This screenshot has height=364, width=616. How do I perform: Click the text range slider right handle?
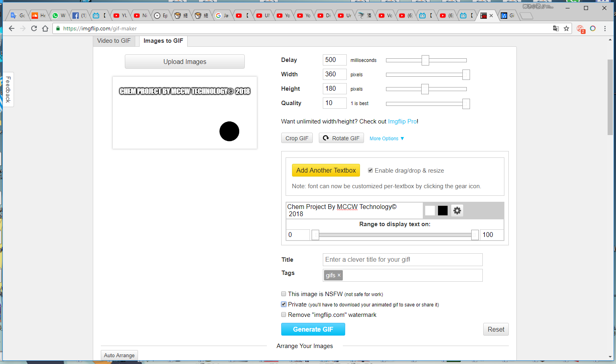coord(475,235)
